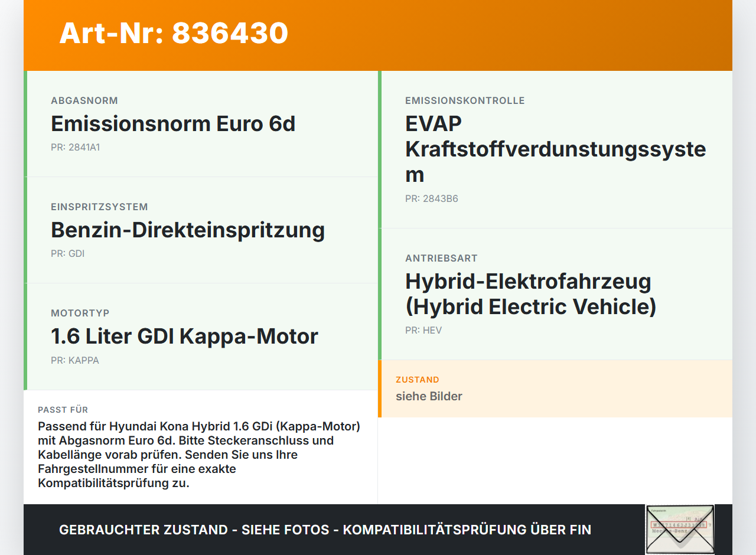Click the PR: GDI code
The width and height of the screenshot is (756, 555).
[x=68, y=254]
